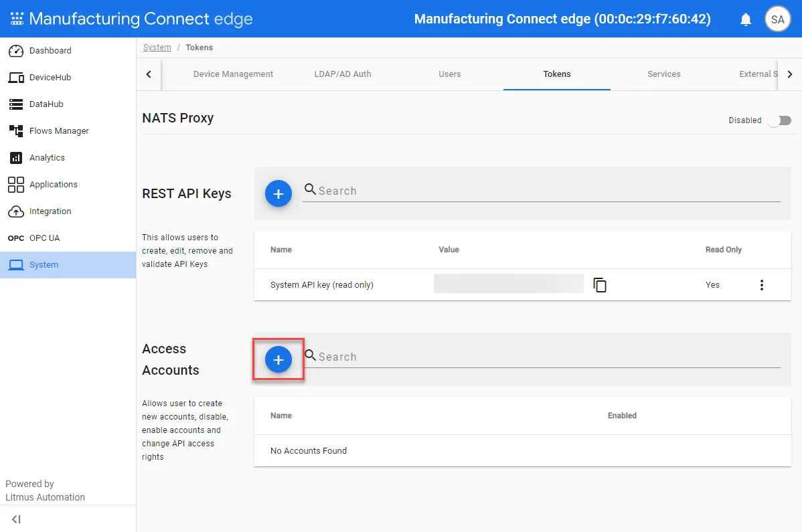Open Flows Manager in the sidebar
Screen dimensions: 802x532
pyautogui.click(x=68, y=131)
